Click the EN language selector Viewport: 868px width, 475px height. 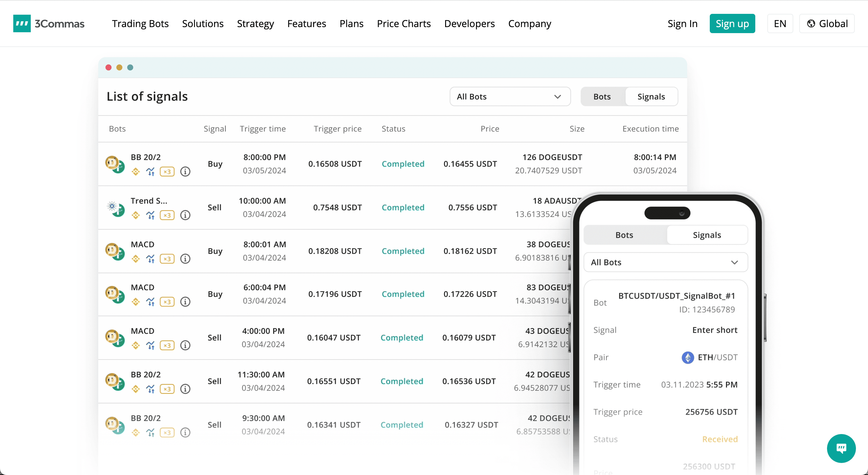[x=780, y=23]
